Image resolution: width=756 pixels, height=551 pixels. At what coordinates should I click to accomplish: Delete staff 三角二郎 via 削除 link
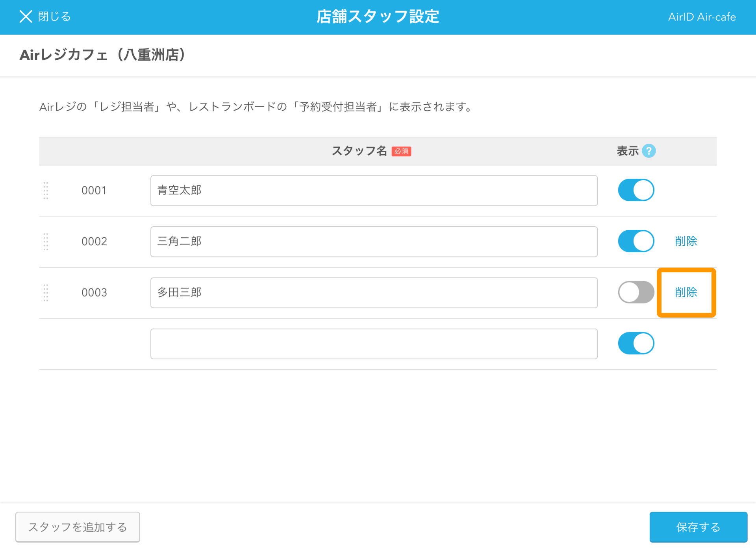(686, 241)
